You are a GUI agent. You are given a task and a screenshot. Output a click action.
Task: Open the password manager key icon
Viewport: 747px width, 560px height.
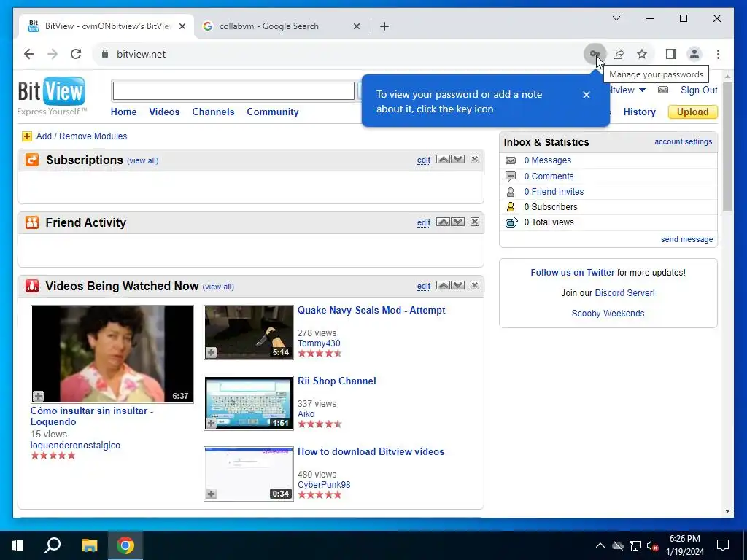tap(595, 54)
